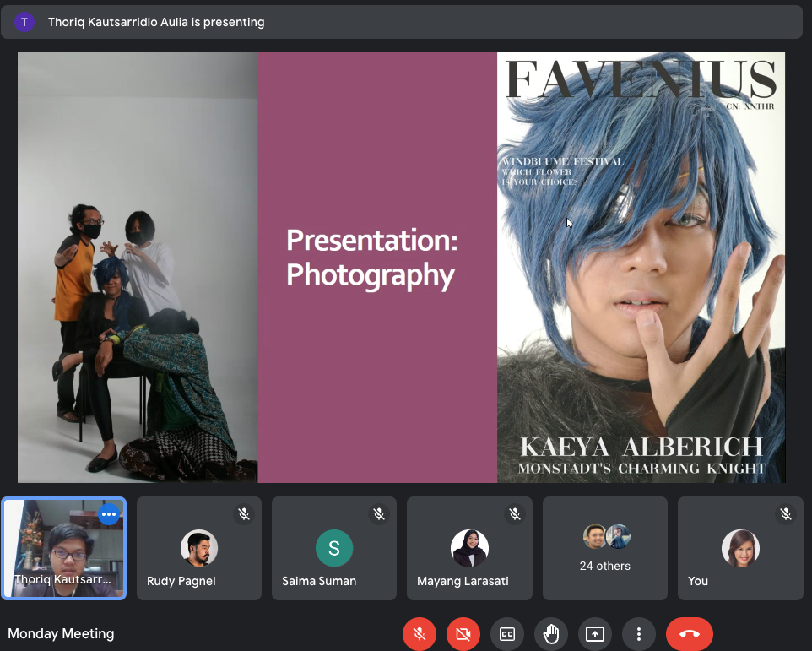812x651 pixels.
Task: Click the FAVENIUS magazine cover image
Action: (x=641, y=267)
